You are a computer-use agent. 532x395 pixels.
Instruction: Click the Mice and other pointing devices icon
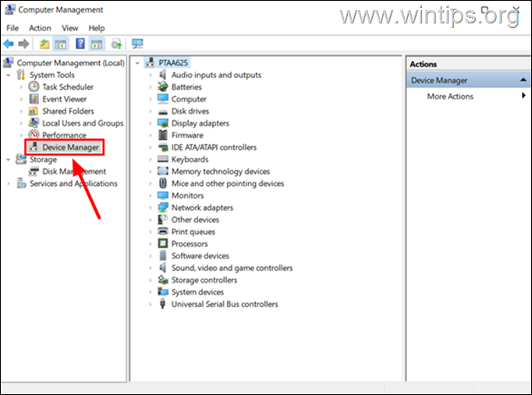coord(163,183)
